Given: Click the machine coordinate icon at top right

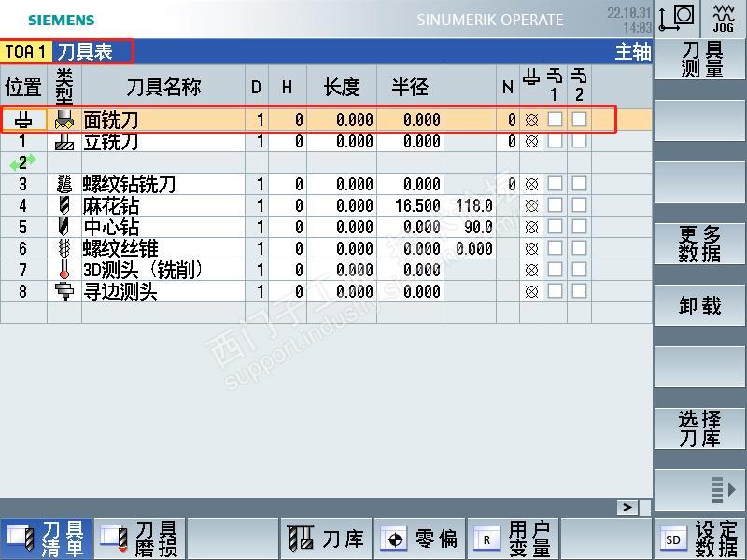Looking at the screenshot, I should 676,18.
